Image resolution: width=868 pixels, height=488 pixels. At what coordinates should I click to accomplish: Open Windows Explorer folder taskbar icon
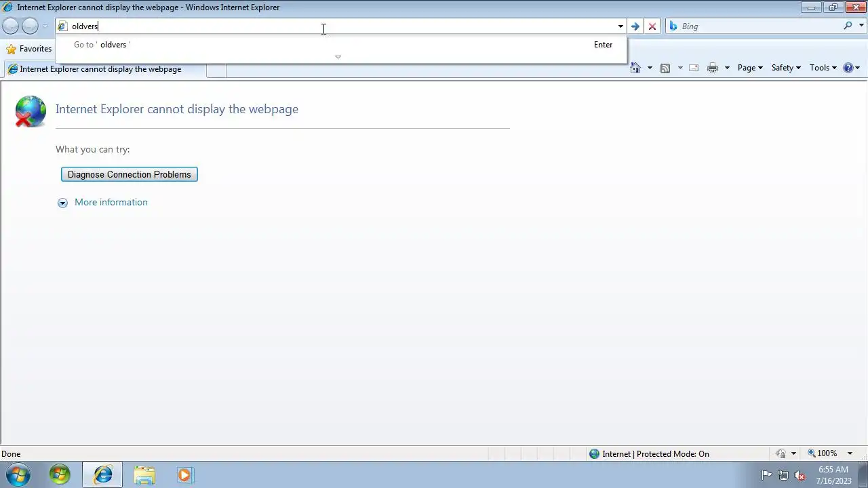tap(144, 475)
